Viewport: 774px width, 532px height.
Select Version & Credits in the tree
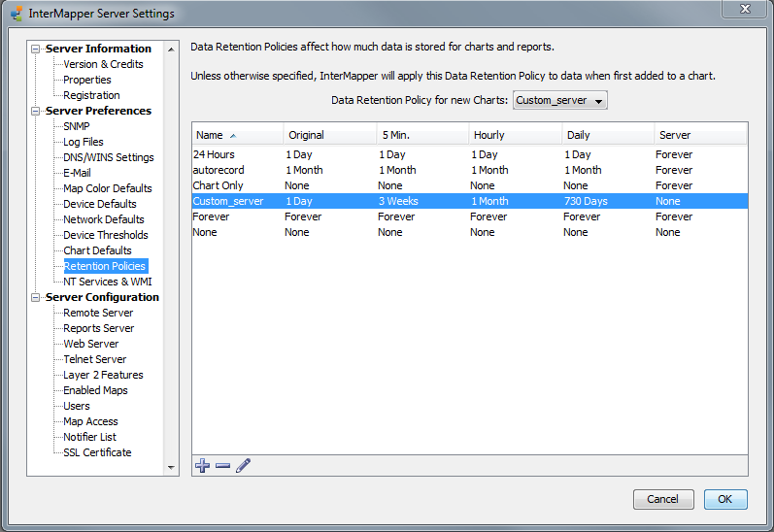tap(103, 64)
